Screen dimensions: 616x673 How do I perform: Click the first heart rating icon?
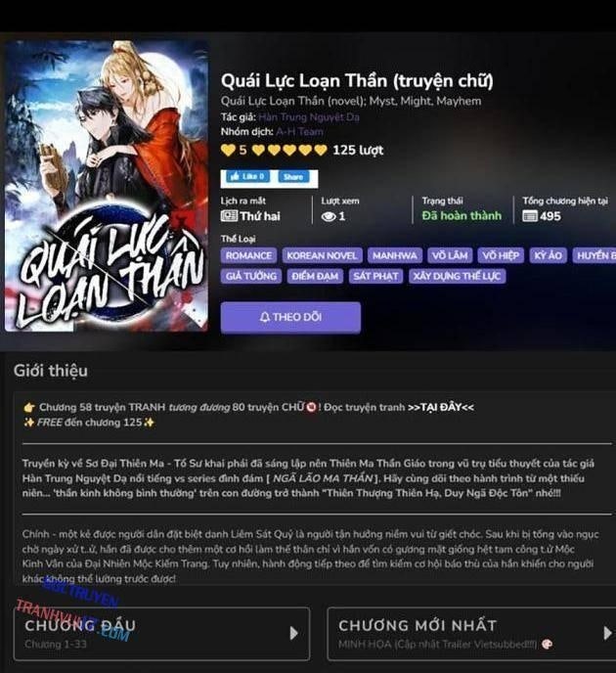(x=228, y=150)
